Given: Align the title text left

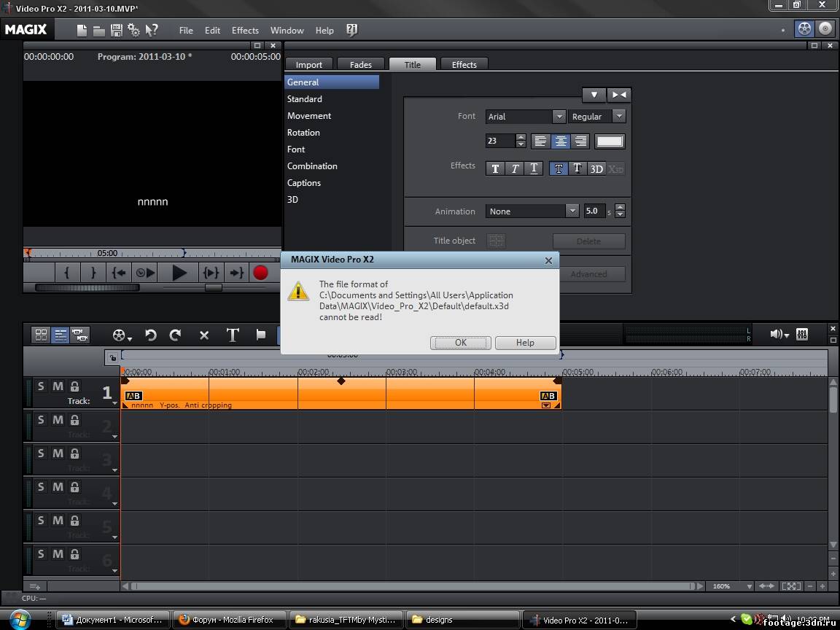Looking at the screenshot, I should (540, 141).
